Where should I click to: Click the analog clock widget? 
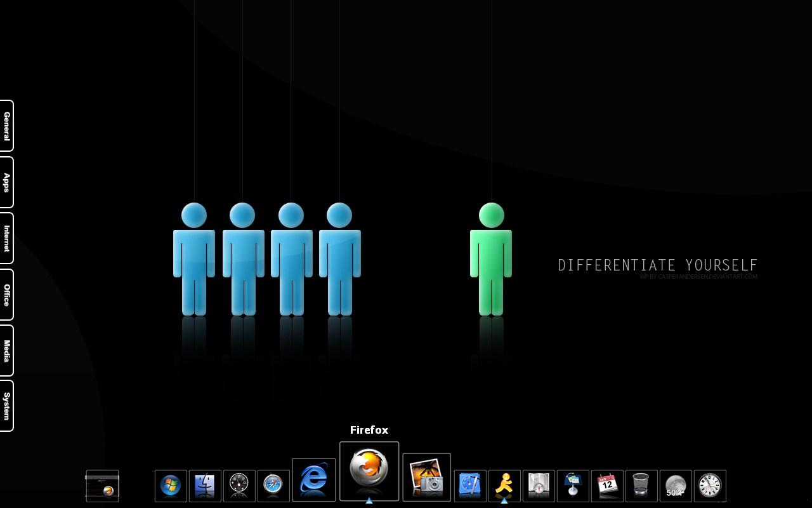710,486
